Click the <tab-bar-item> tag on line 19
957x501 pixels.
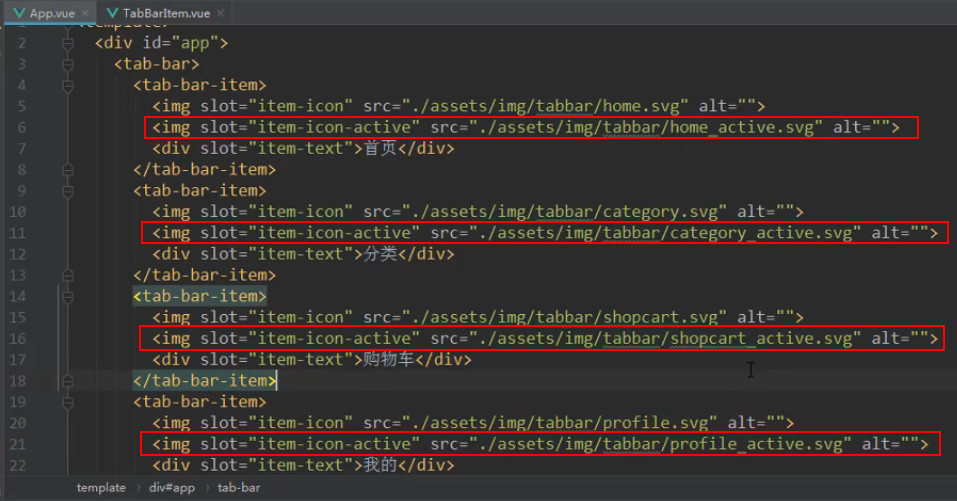tap(200, 402)
